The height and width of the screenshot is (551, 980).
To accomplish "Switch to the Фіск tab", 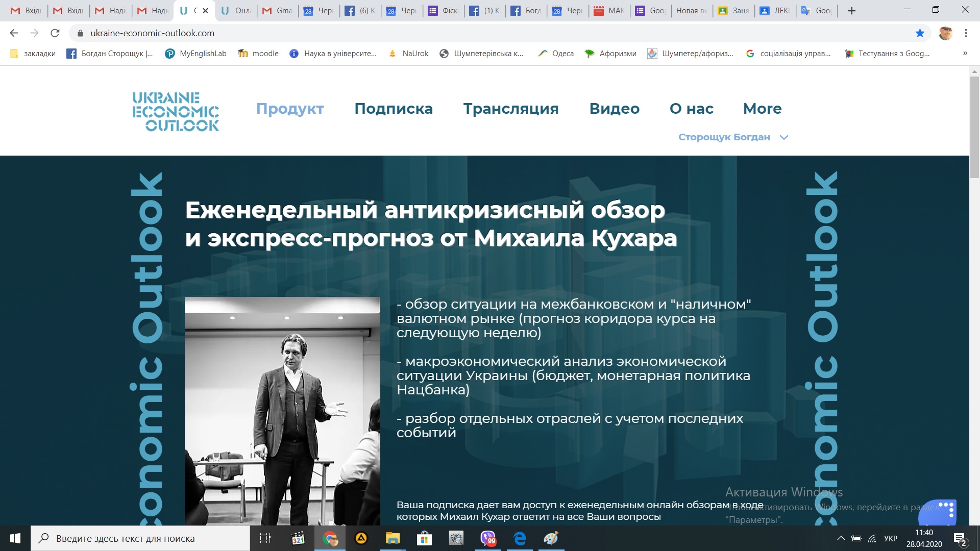I will [x=443, y=11].
